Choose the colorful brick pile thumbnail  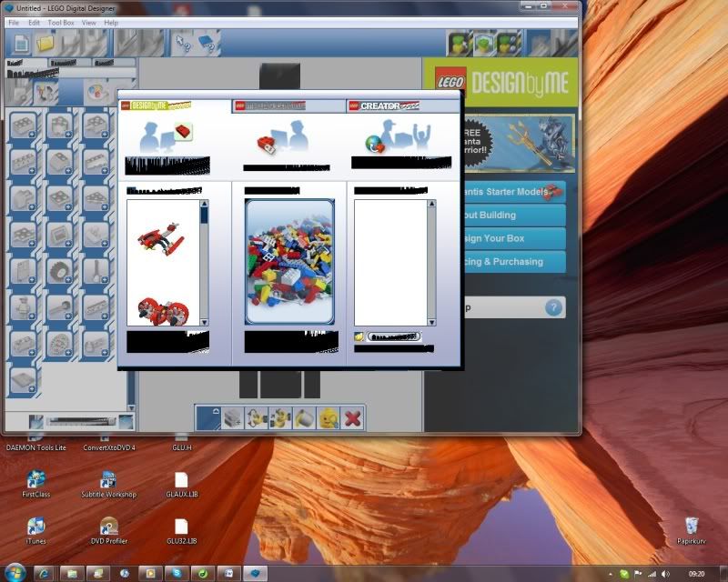point(289,261)
